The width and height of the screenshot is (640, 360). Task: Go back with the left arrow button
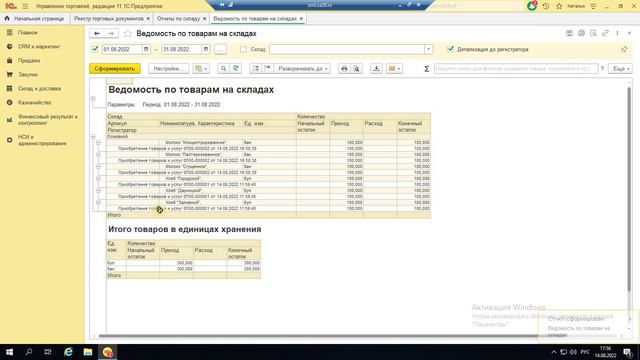click(97, 33)
